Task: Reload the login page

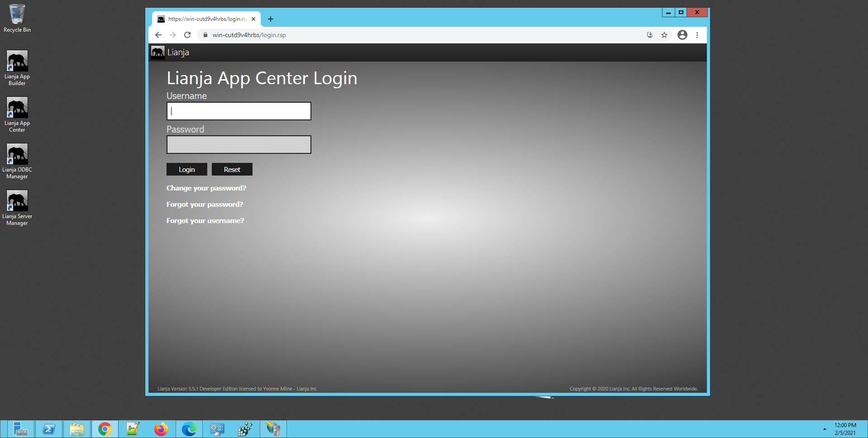Action: coord(187,35)
